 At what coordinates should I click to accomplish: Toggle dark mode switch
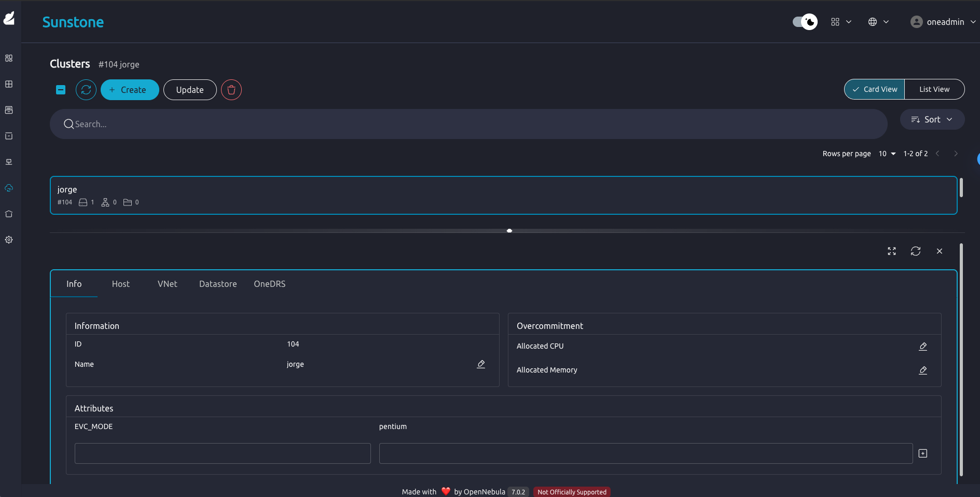(x=804, y=22)
